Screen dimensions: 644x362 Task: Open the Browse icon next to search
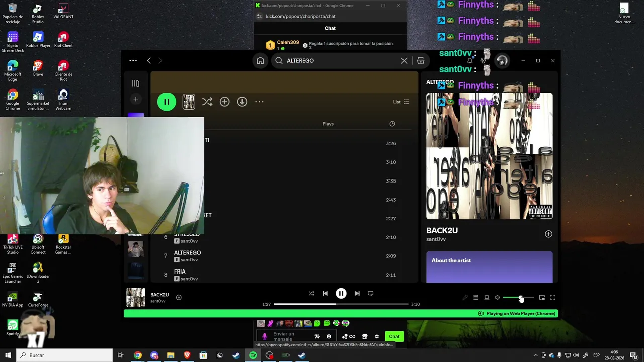pyautogui.click(x=421, y=61)
